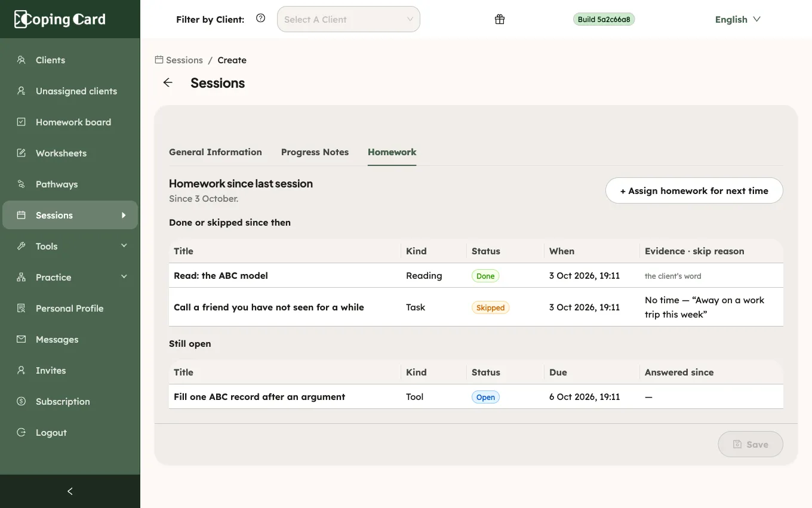Click the Build 5a2c66a8 badge
The image size is (812, 508).
click(604, 19)
